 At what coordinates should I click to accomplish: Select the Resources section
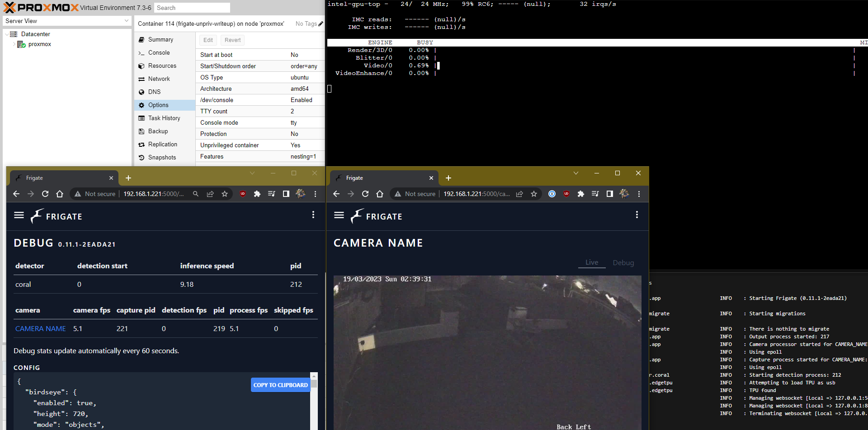coord(165,66)
